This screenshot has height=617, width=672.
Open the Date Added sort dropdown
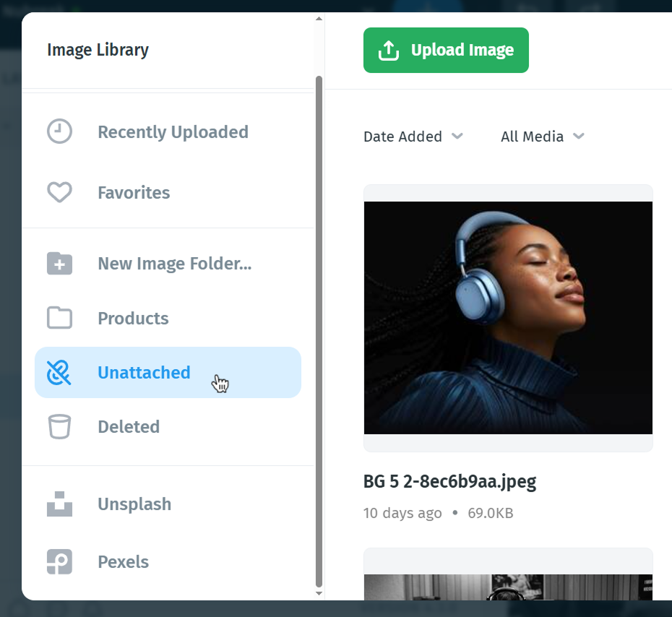tap(413, 137)
